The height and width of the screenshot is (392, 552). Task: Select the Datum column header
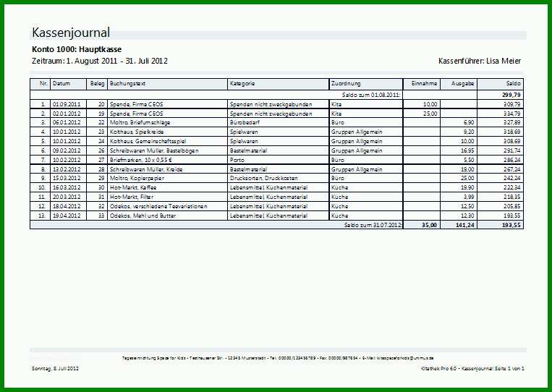tap(61, 83)
